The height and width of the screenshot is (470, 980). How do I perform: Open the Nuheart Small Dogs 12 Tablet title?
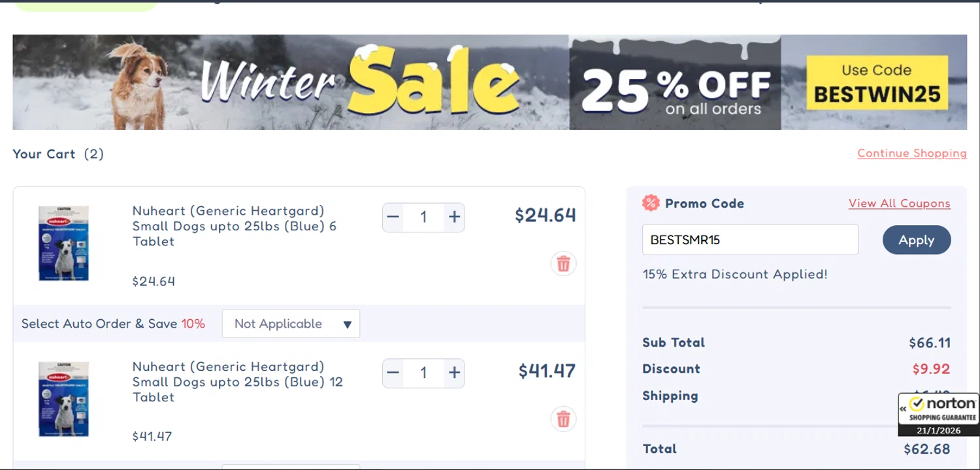pyautogui.click(x=237, y=382)
